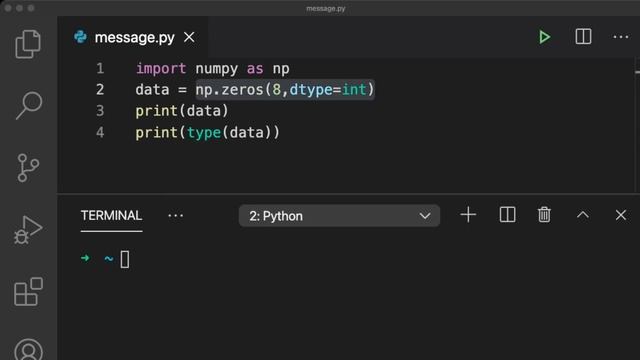Open the Accounts menu icon

coord(28,349)
